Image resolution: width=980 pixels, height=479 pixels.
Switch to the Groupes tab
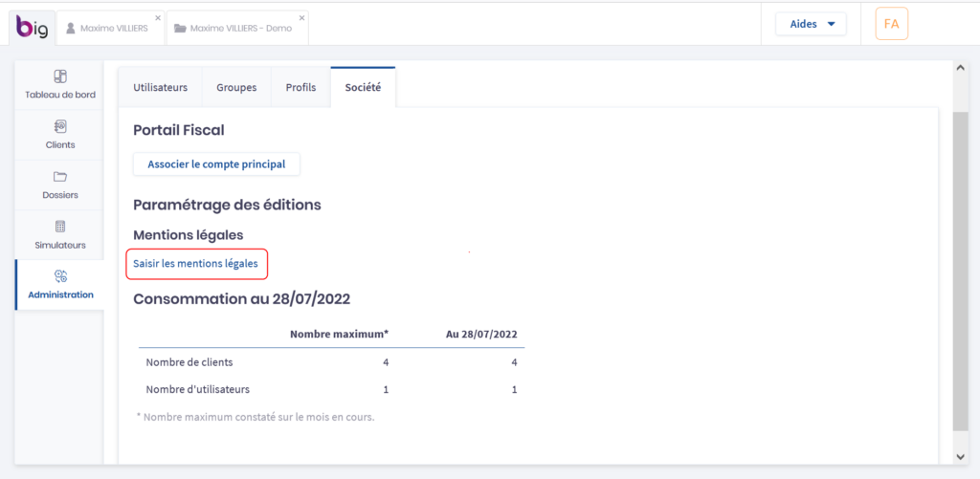pos(236,87)
